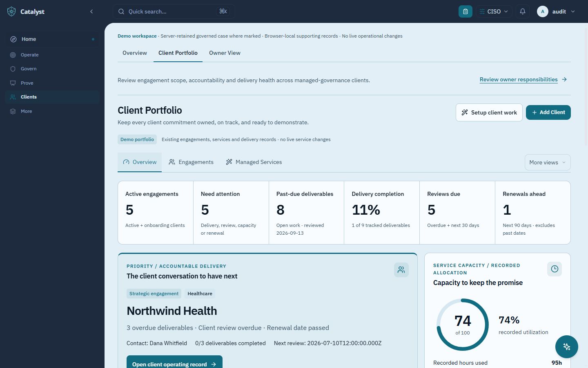Click the Demo workspace label

pos(137,36)
